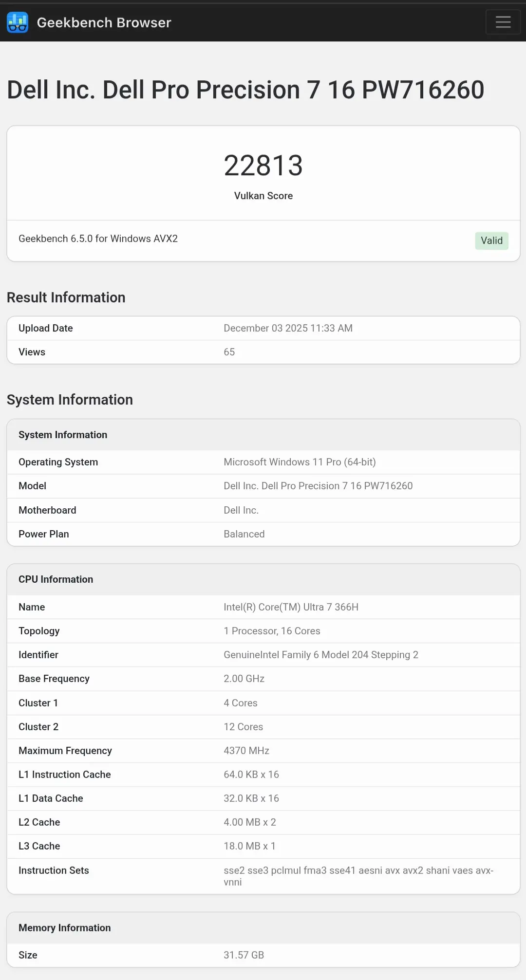Select the Balanced power plan value
This screenshot has height=980, width=526.
[244, 534]
